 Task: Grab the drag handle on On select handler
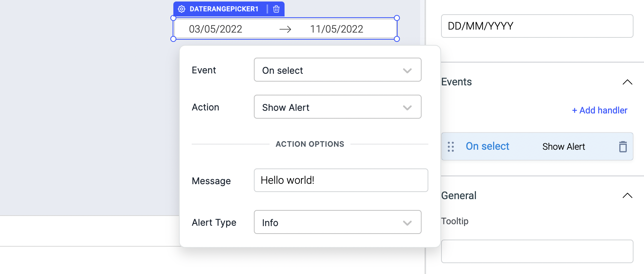pos(451,147)
